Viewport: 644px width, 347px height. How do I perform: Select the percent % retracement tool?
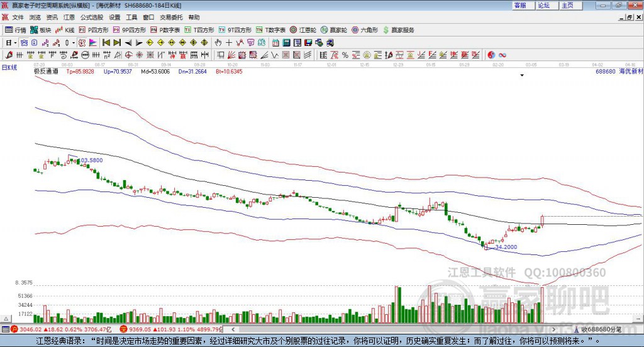[x=345, y=55]
